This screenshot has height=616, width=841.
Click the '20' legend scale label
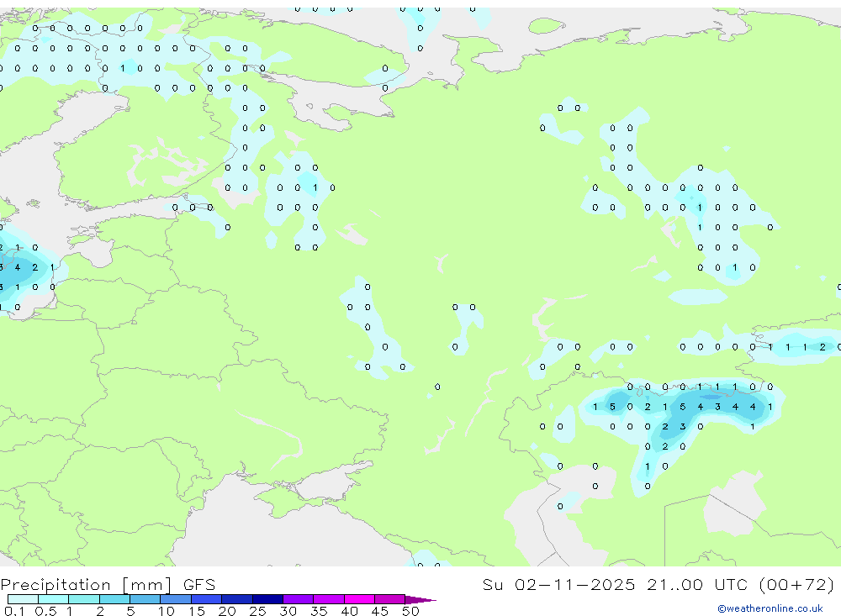227,611
